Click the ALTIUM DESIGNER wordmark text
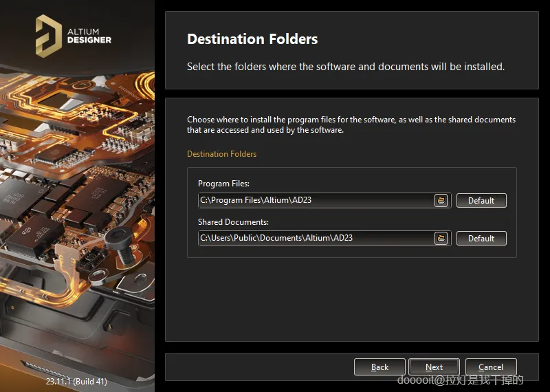The image size is (550, 392). coord(89,36)
